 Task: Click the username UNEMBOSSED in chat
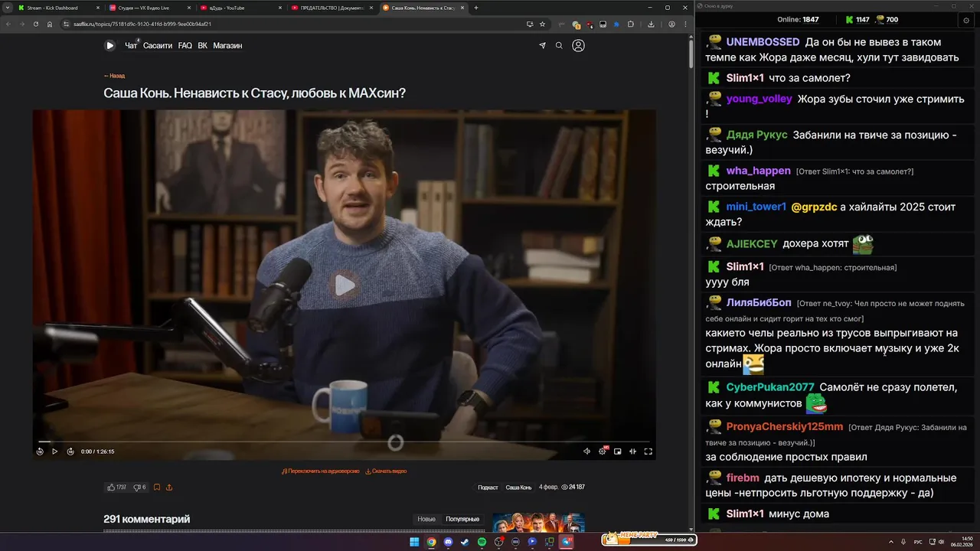763,42
